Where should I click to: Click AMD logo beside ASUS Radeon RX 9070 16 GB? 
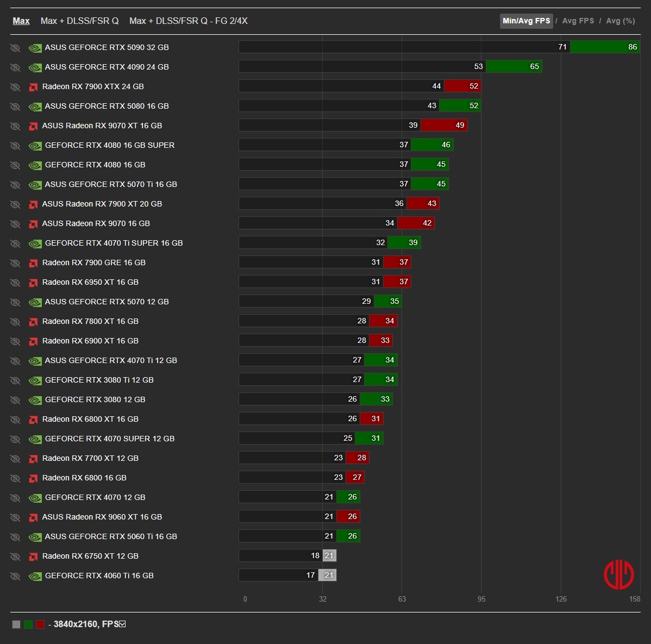coord(33,224)
